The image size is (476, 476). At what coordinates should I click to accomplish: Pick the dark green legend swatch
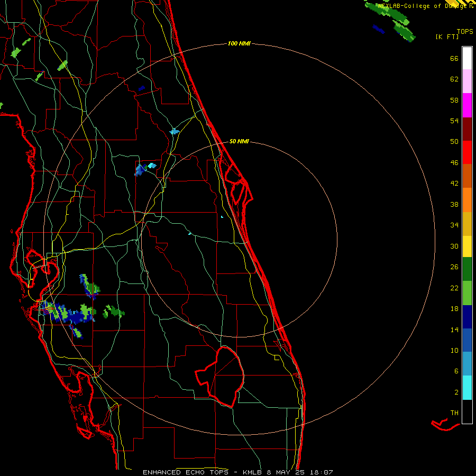(x=467, y=269)
